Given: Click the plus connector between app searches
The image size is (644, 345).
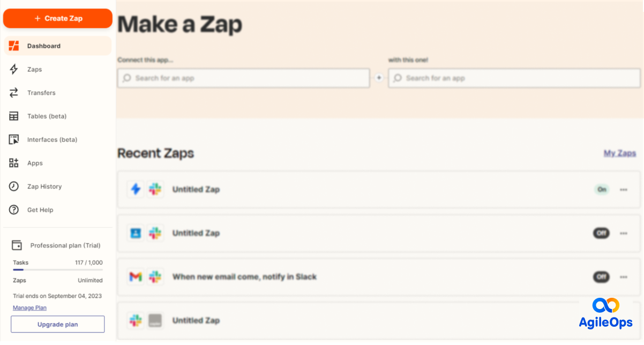Looking at the screenshot, I should tap(379, 77).
